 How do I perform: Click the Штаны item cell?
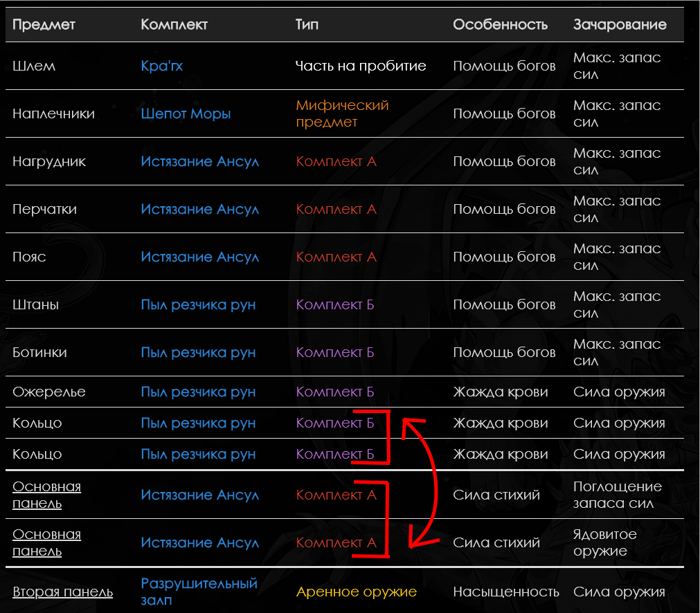click(x=36, y=304)
